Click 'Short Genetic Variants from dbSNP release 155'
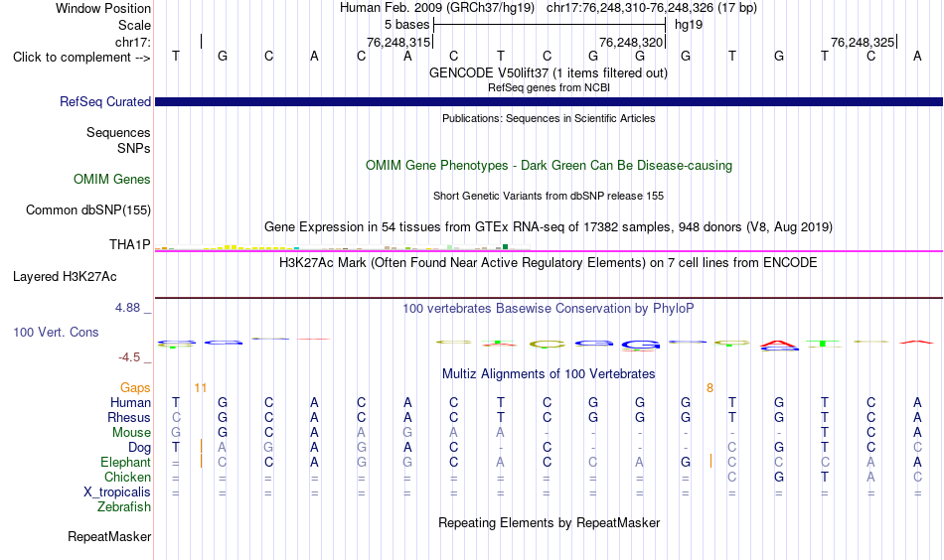The image size is (944, 560). [549, 196]
